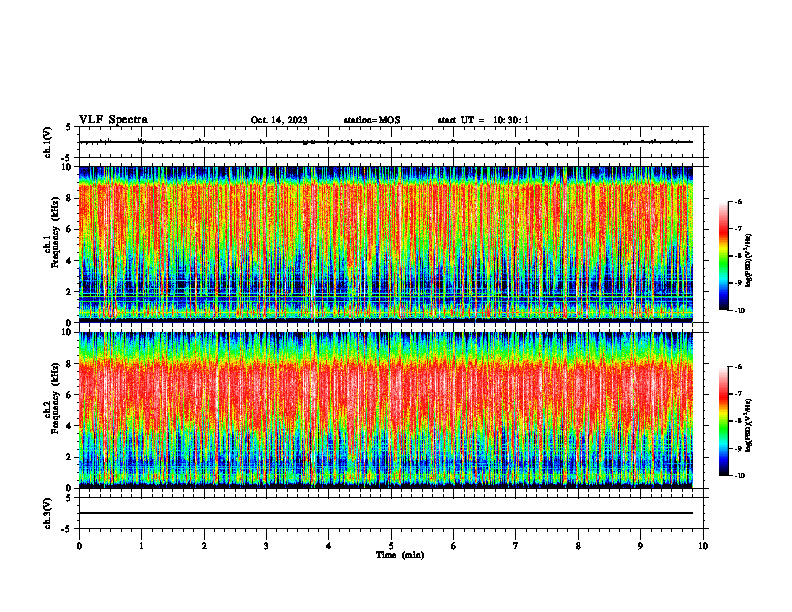Click the "-5" tick on the ch.3(V) axis
Viewport: 792px width, 612px height.
click(67, 529)
